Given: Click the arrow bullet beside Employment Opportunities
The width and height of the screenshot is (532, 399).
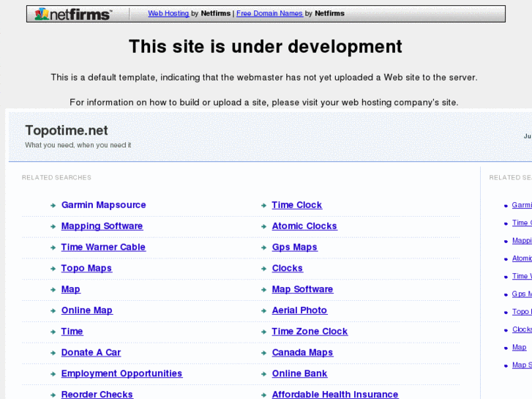Looking at the screenshot, I should 53,374.
